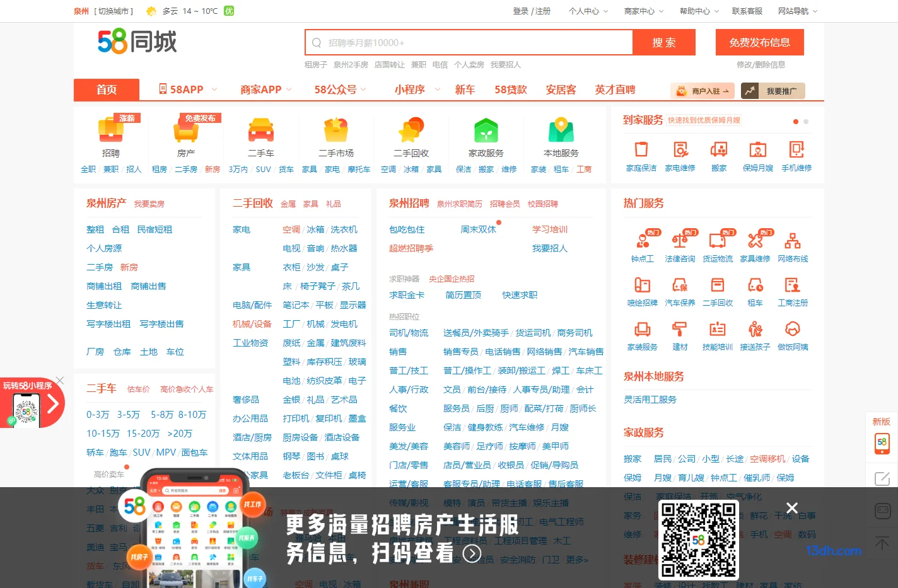Open the 二手车 used car icon
This screenshot has width=898, height=588.
pos(261,130)
